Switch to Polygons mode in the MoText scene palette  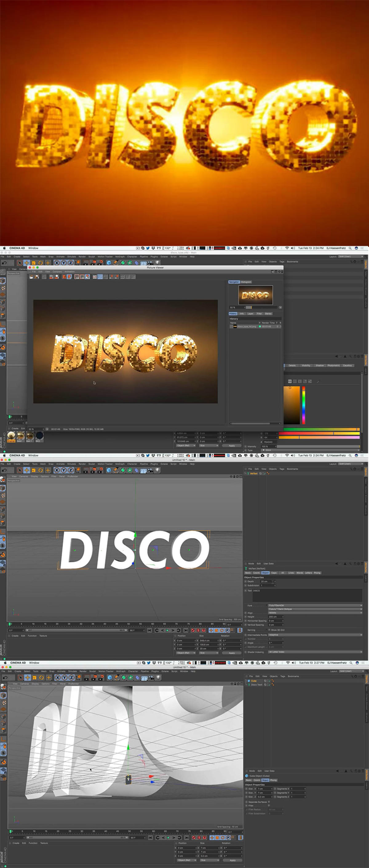coord(3,523)
